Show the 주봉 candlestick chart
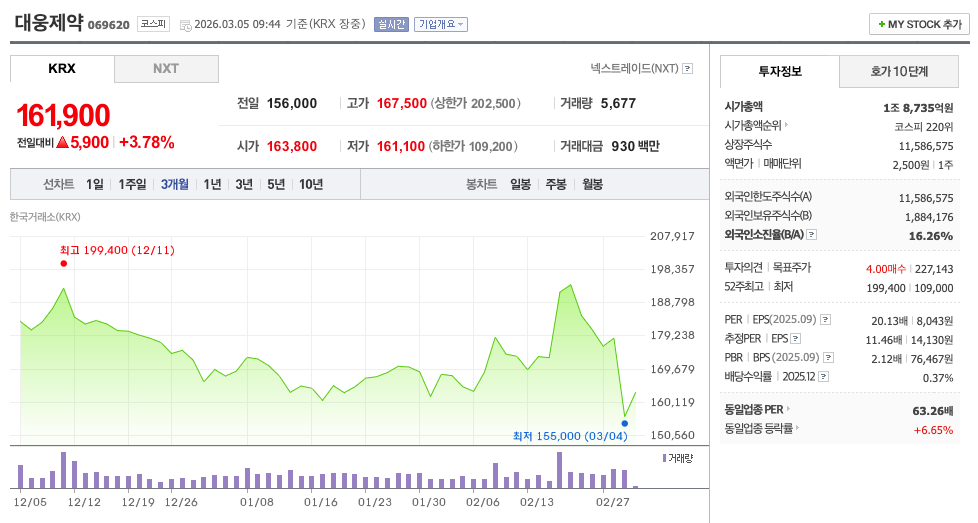The image size is (978, 523). tap(556, 185)
